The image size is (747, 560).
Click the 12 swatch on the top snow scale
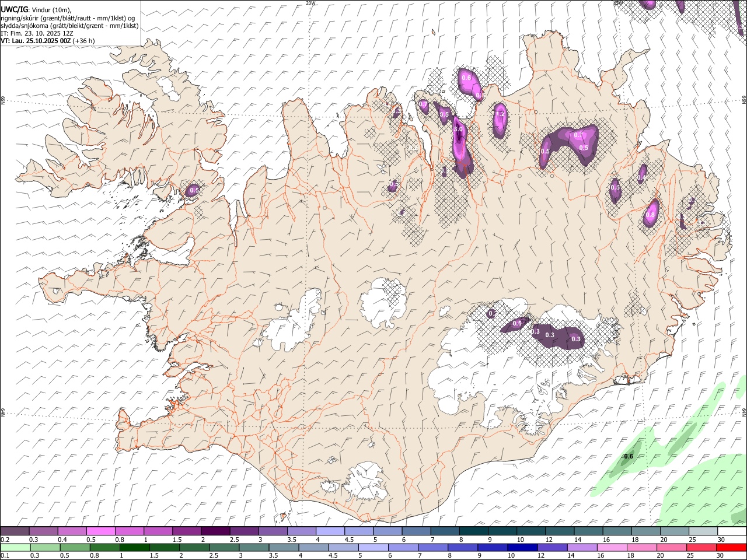[x=560, y=531]
